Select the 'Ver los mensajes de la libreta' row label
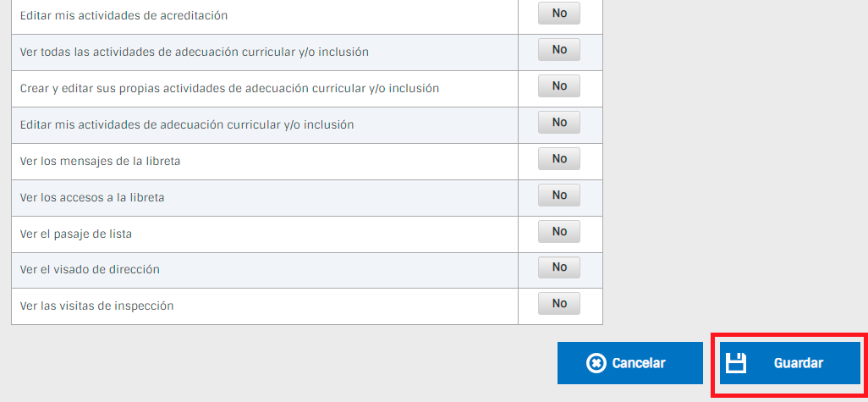 (100, 162)
